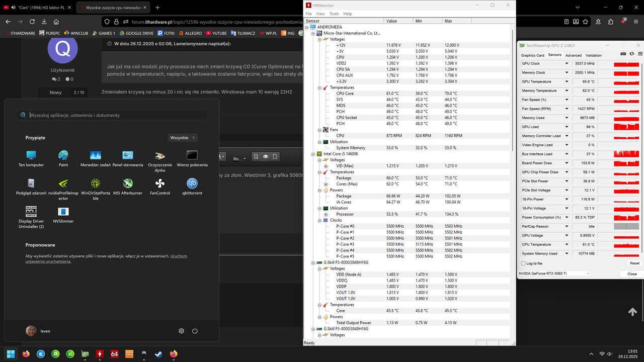
Task: Open qbittorrent from pinned apps
Action: (192, 187)
